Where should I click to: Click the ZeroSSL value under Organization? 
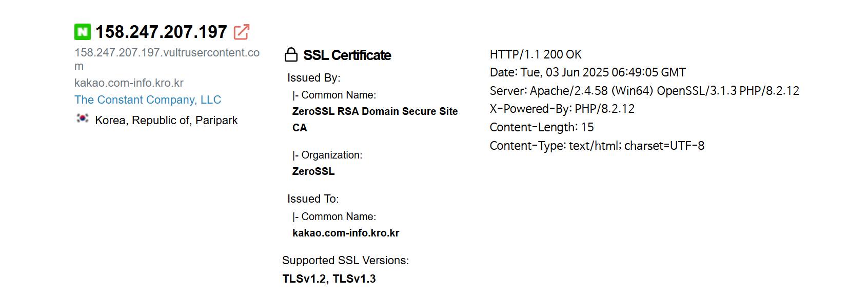[313, 171]
